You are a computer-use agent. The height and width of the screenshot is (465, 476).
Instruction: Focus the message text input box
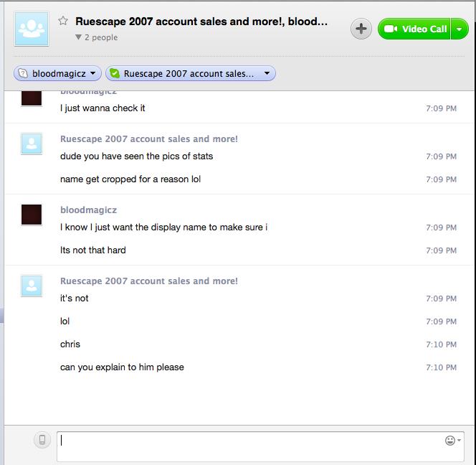tap(260, 446)
